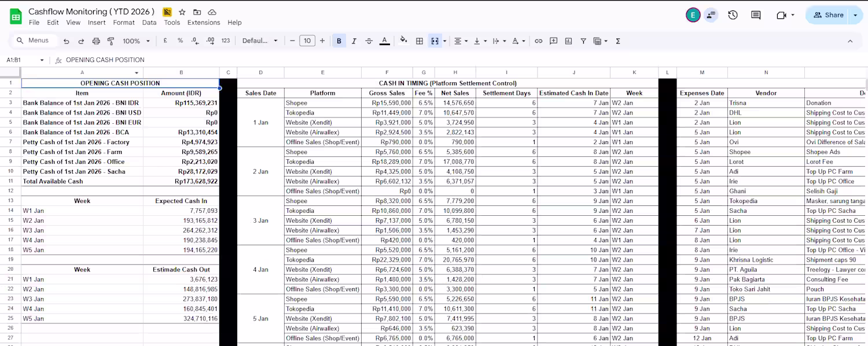Image resolution: width=868 pixels, height=346 pixels.
Task: Open the 123 more formats menu
Action: click(x=226, y=41)
